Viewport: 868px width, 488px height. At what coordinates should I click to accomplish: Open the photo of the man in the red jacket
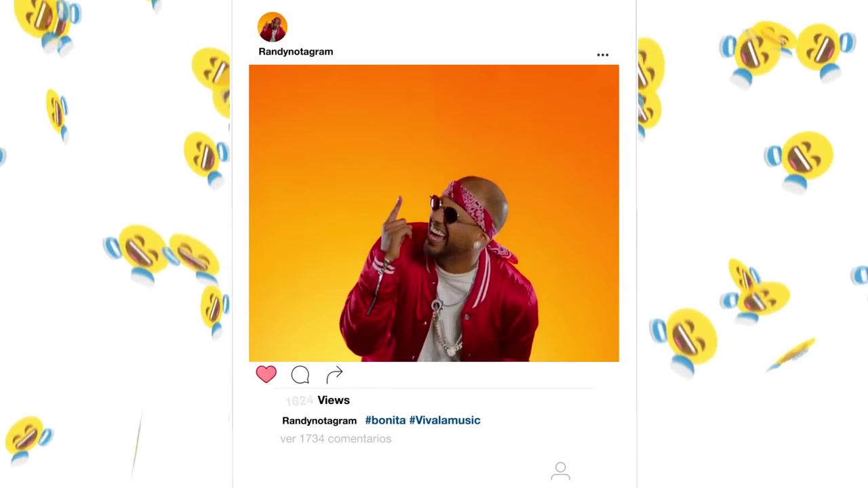(x=434, y=213)
